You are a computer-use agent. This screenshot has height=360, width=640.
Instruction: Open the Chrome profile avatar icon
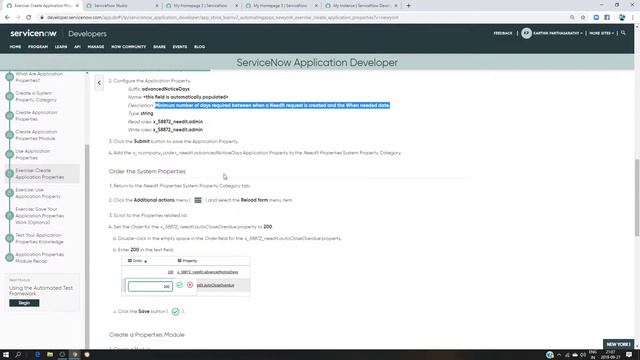622,18
